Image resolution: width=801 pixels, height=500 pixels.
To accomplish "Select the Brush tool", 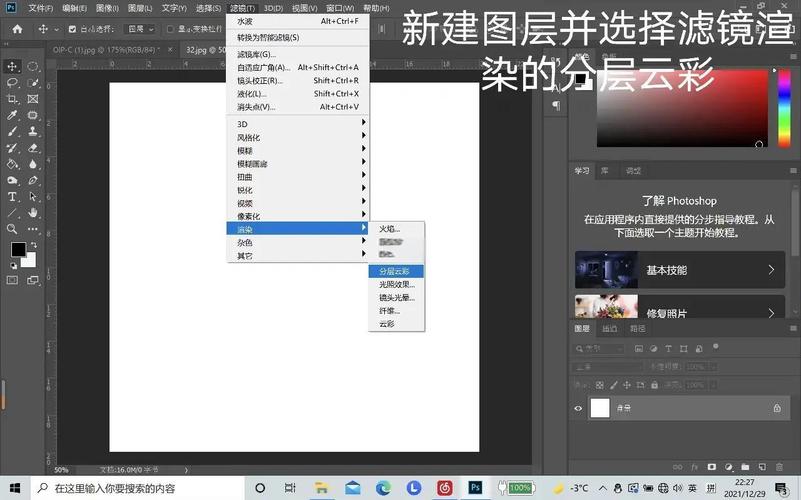I will click(12, 132).
